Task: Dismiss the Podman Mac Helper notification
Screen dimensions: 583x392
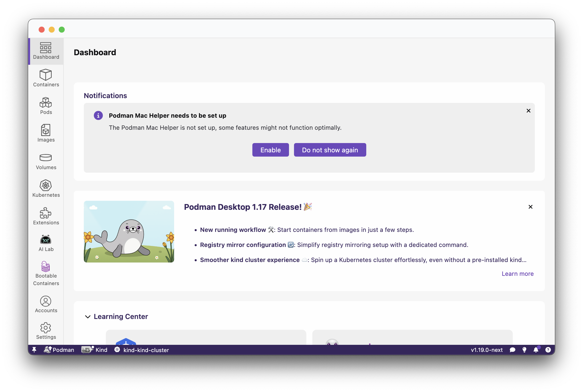Action: pos(528,110)
